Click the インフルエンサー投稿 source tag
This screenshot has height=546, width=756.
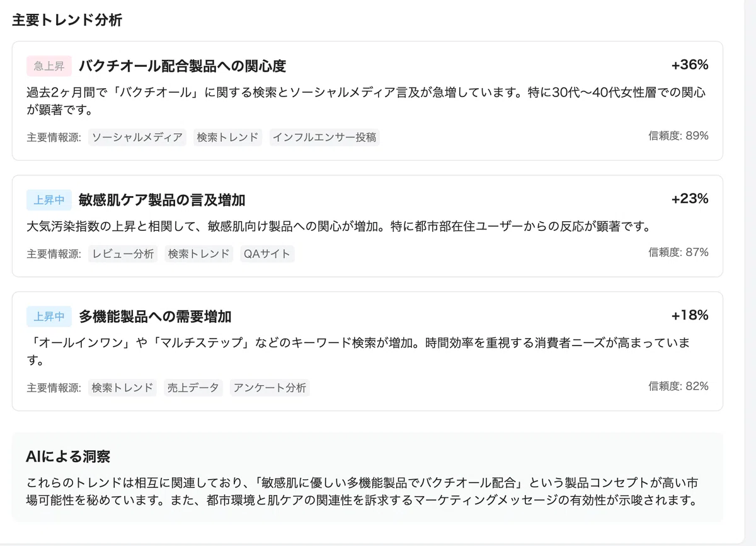click(324, 137)
